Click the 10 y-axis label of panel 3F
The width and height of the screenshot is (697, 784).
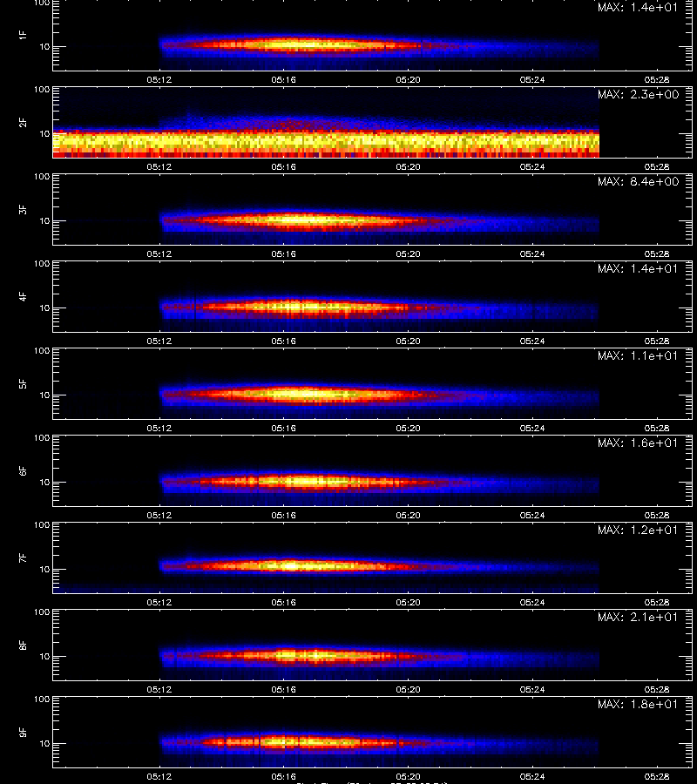tap(44, 221)
